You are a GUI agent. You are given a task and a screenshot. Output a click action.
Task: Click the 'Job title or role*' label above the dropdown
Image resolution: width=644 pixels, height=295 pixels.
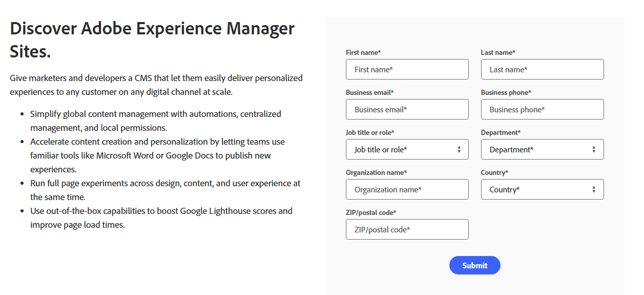(x=370, y=132)
